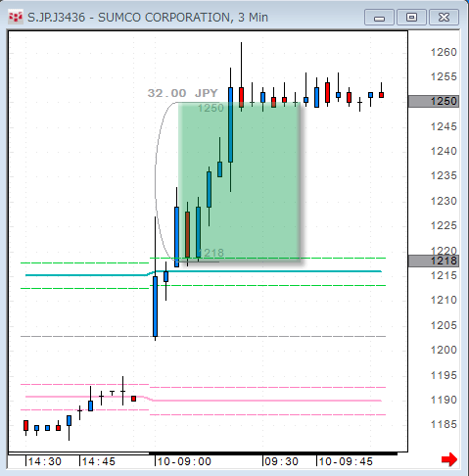This screenshot has width=469, height=476.
Task: Click the 14:45 time axis label
Action: (x=99, y=461)
